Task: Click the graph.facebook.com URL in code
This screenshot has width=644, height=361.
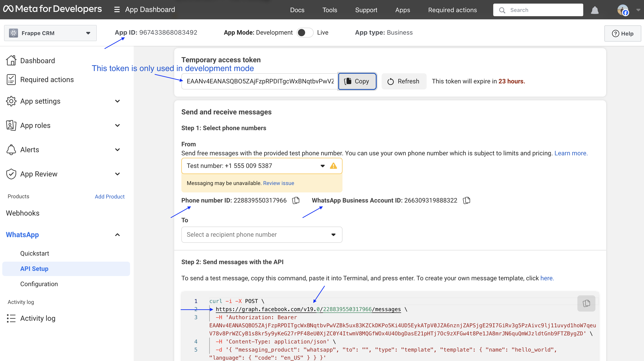Action: (308, 309)
